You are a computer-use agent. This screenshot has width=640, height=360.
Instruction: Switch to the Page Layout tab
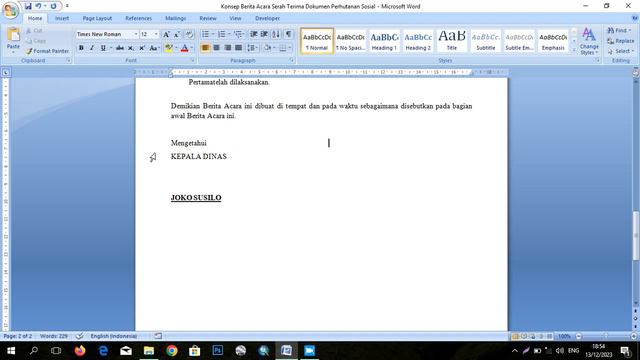[x=97, y=18]
